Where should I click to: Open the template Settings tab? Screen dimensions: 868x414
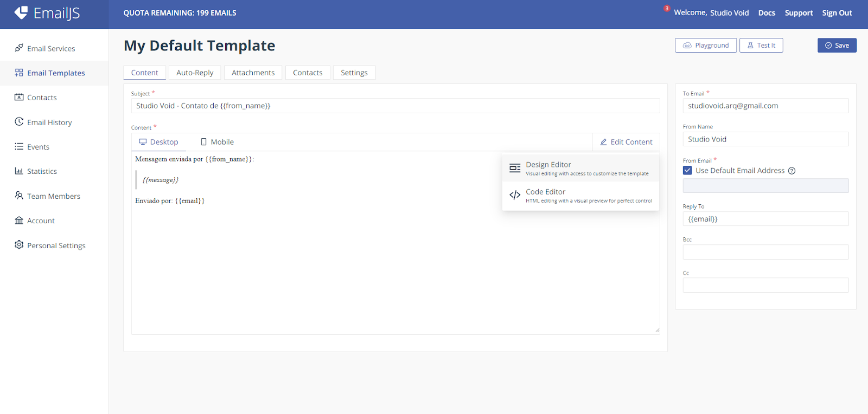click(354, 73)
